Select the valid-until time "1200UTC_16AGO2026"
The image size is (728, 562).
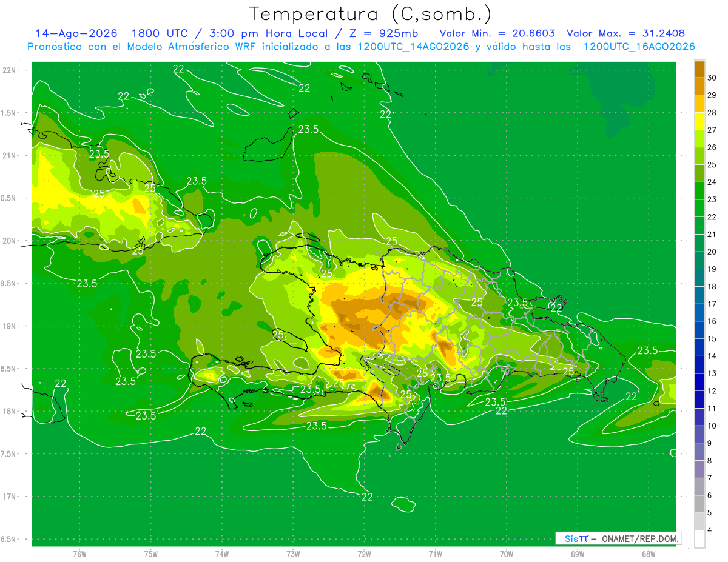[x=639, y=47]
